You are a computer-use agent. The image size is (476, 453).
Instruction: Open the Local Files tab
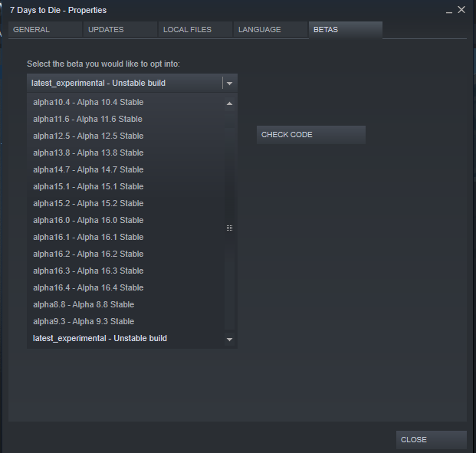coord(195,29)
